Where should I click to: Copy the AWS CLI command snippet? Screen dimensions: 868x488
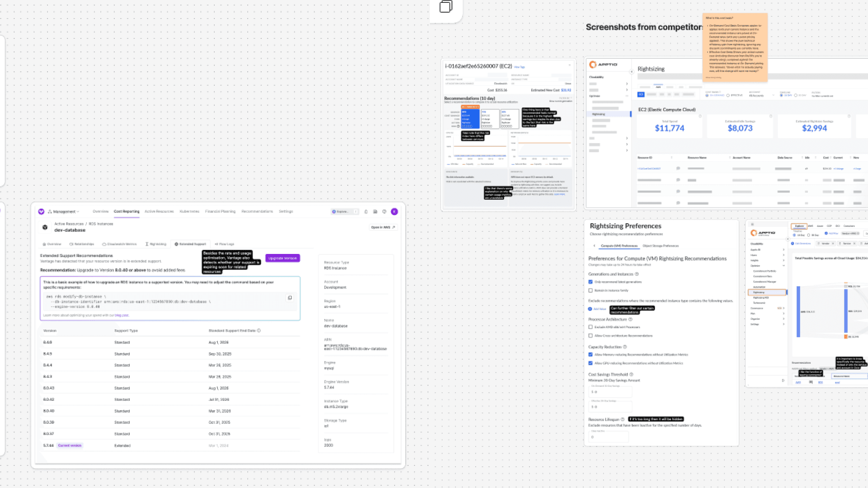coord(290,298)
